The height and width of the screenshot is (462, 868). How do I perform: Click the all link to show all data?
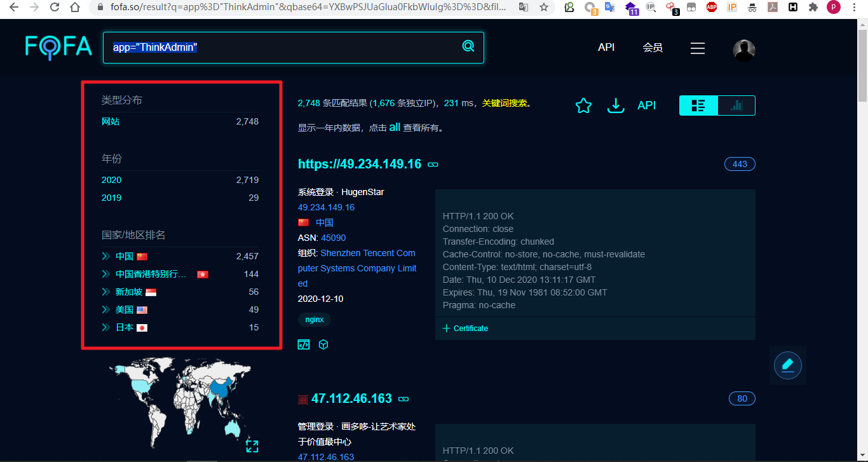[395, 127]
